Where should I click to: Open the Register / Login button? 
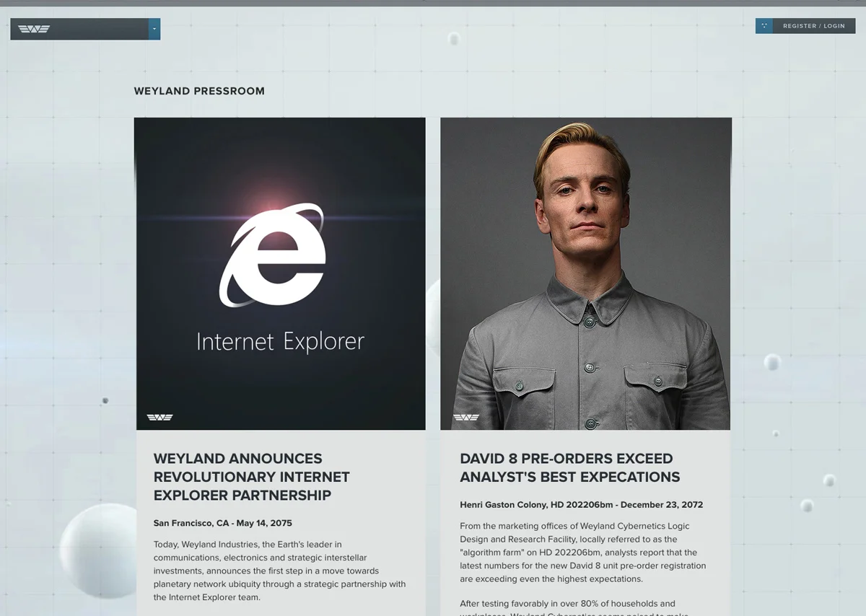click(814, 26)
